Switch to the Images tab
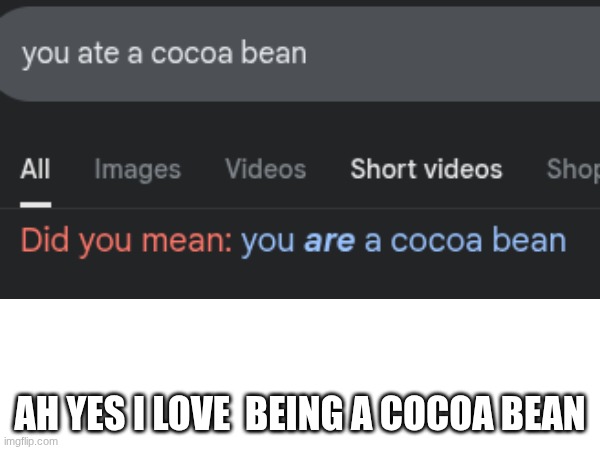600x450 pixels. [137, 170]
